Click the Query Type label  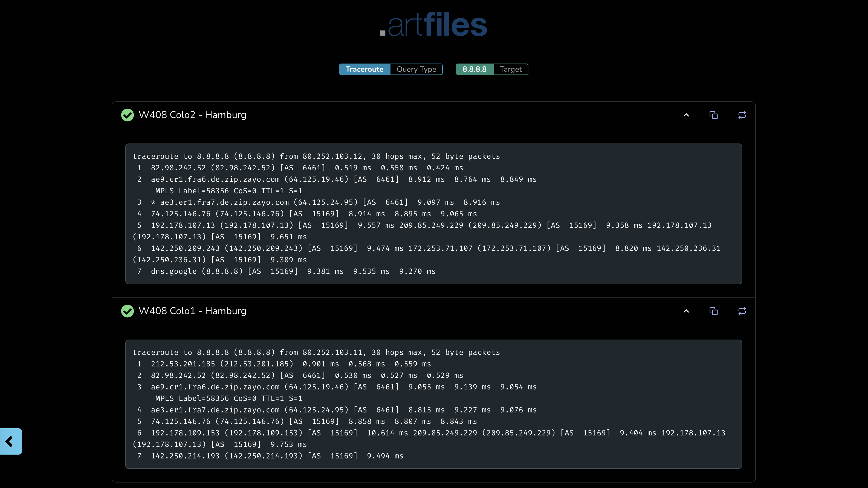pos(416,69)
